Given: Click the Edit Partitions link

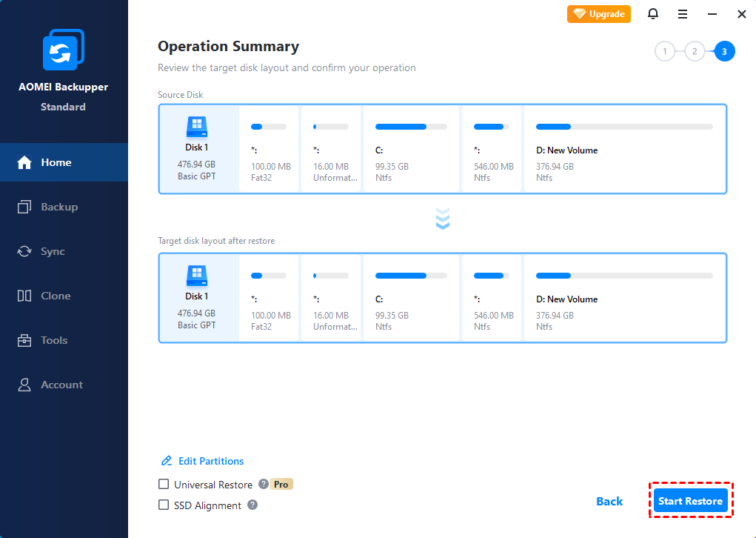Looking at the screenshot, I should [211, 461].
